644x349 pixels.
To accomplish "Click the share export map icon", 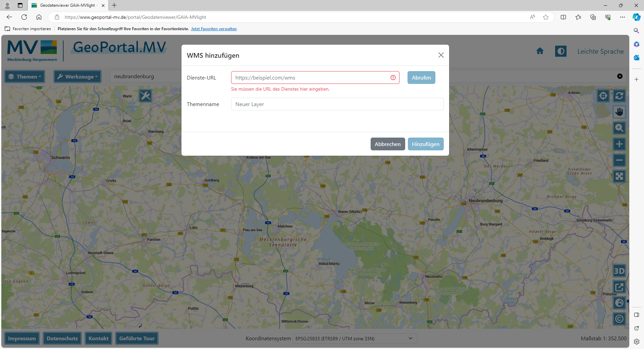I will (x=619, y=287).
